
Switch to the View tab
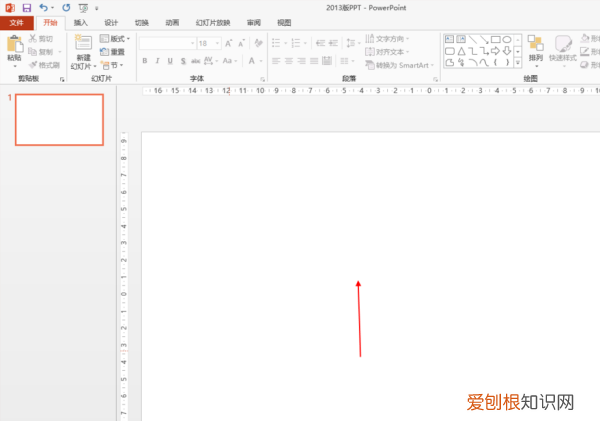click(x=284, y=23)
